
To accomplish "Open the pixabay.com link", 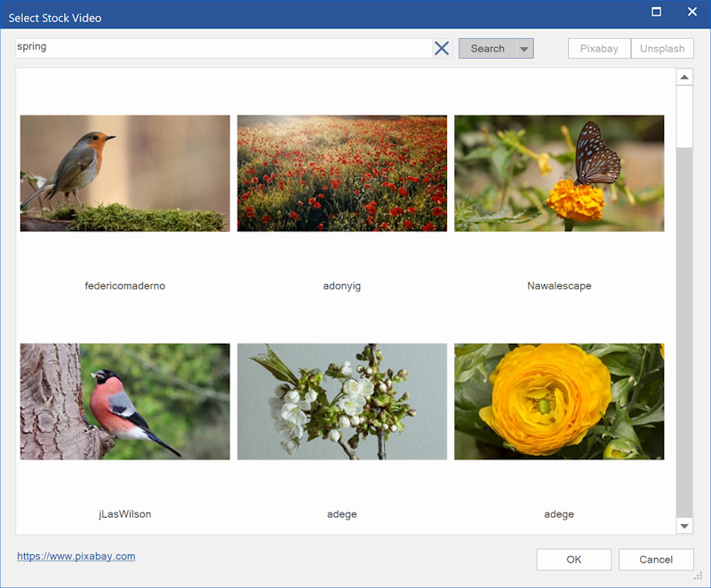I will [76, 557].
